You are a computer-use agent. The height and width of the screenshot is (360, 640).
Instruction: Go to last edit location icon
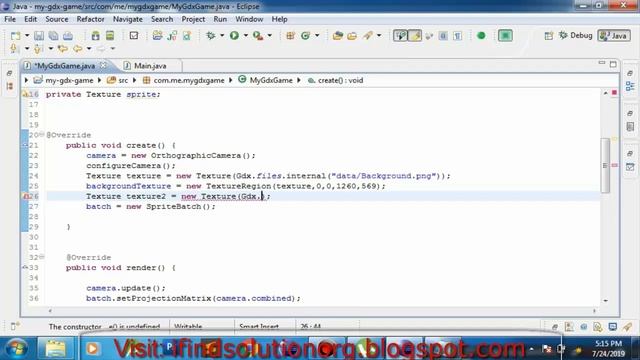[62, 49]
